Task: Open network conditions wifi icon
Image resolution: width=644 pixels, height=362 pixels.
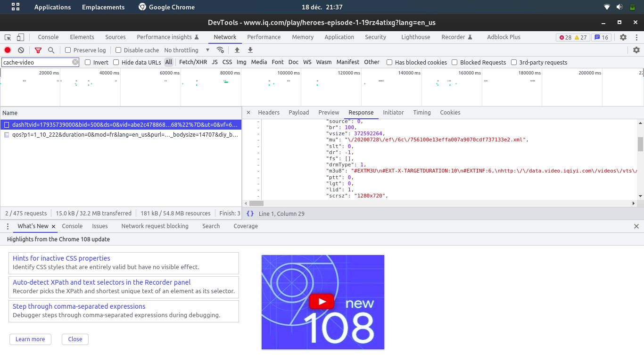Action: pos(220,50)
